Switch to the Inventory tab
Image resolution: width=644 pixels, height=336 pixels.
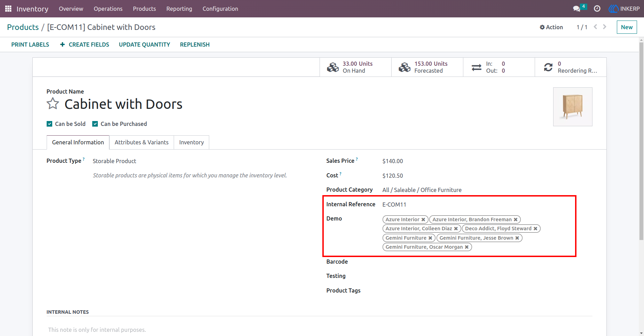point(191,142)
